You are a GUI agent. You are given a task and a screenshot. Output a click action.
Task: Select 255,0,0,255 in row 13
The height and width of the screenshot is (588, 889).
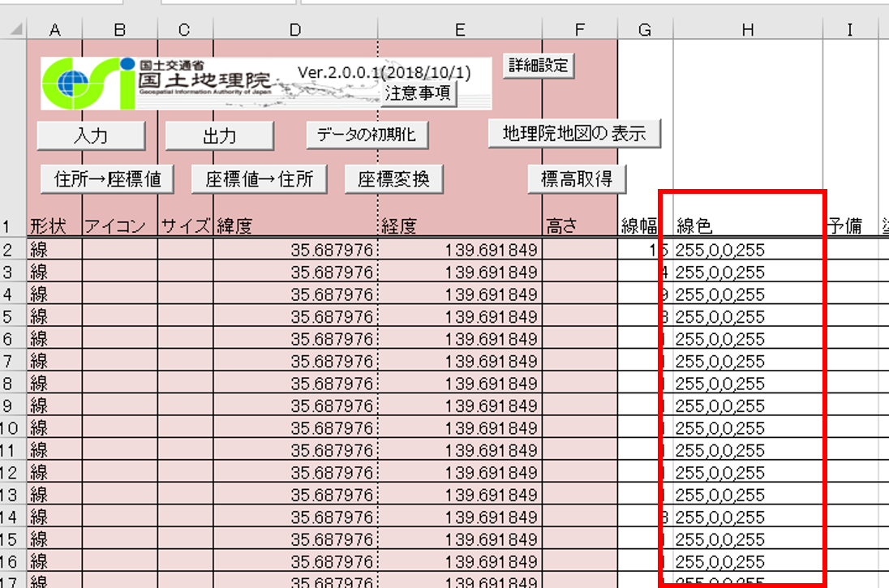pos(748,494)
